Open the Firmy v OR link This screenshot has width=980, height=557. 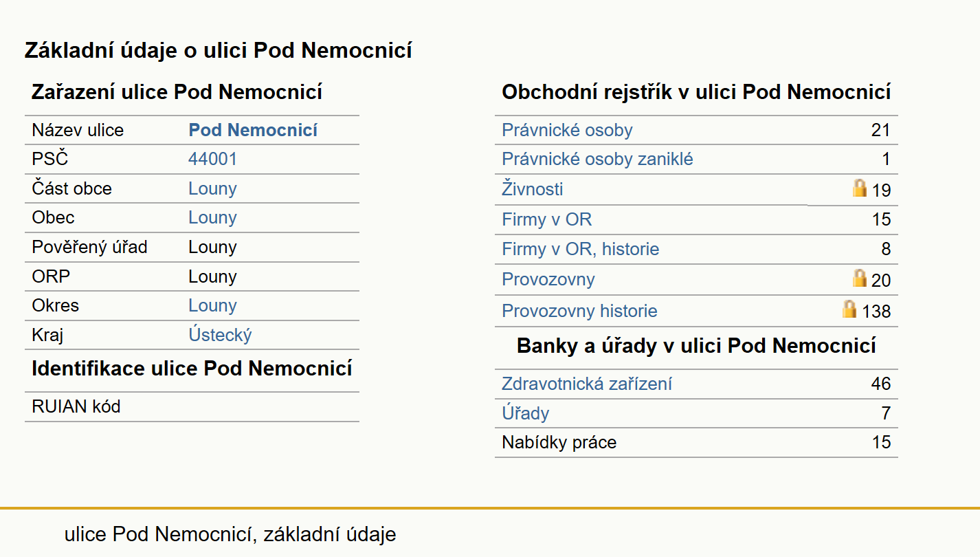pos(546,219)
